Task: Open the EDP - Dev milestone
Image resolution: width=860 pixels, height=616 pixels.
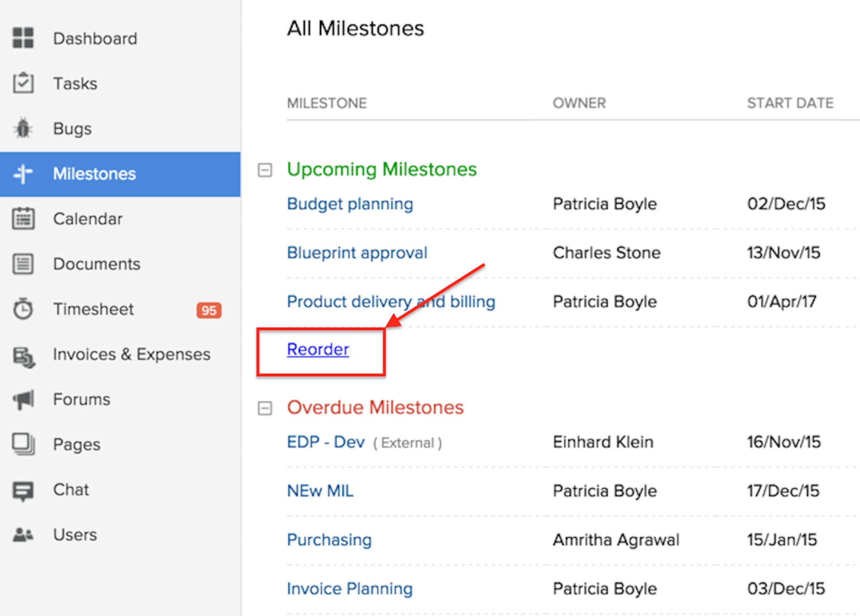Action: (x=326, y=442)
